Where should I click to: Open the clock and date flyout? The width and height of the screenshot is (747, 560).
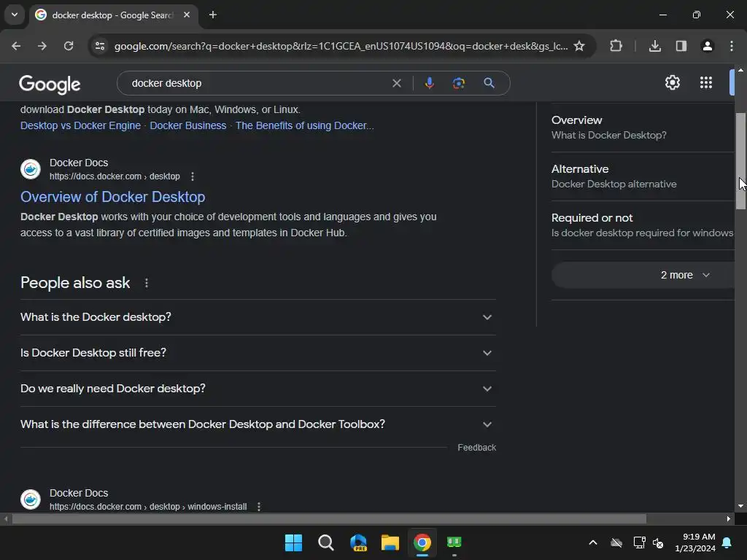coord(695,542)
